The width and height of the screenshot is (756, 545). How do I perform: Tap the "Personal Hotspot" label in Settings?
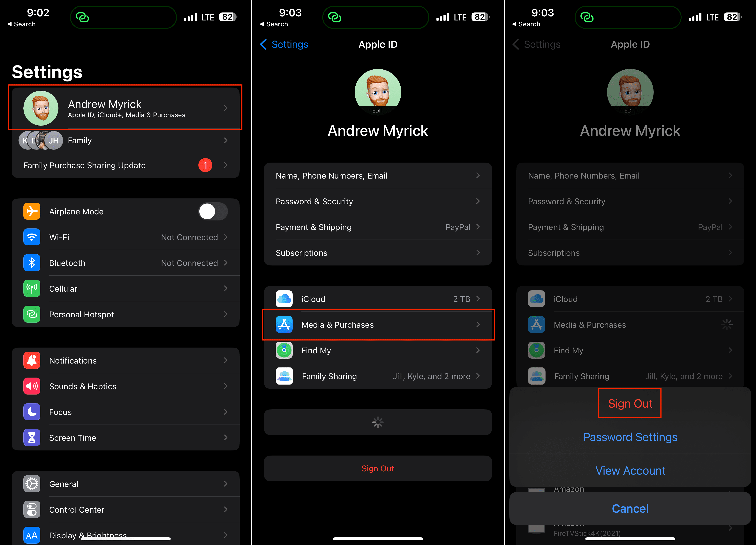pos(81,314)
